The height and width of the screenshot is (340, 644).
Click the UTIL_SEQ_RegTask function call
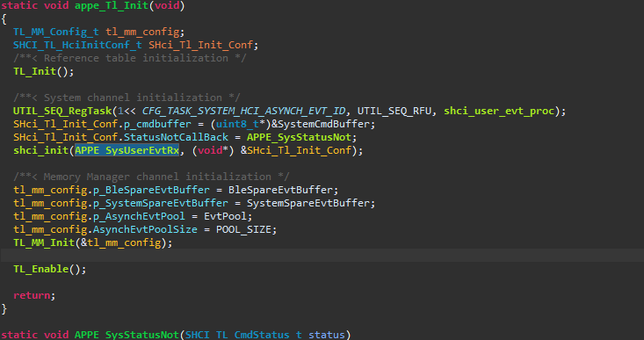point(62,111)
